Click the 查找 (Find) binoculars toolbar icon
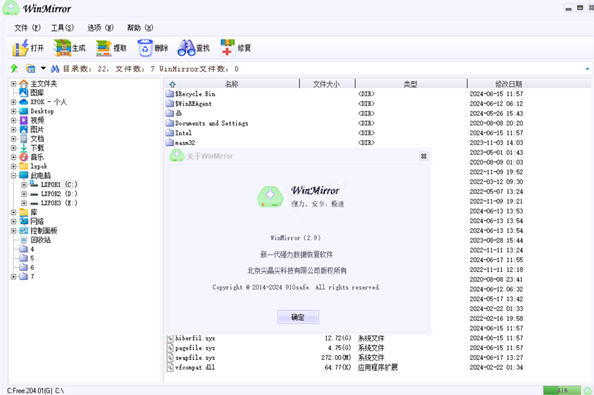 186,48
